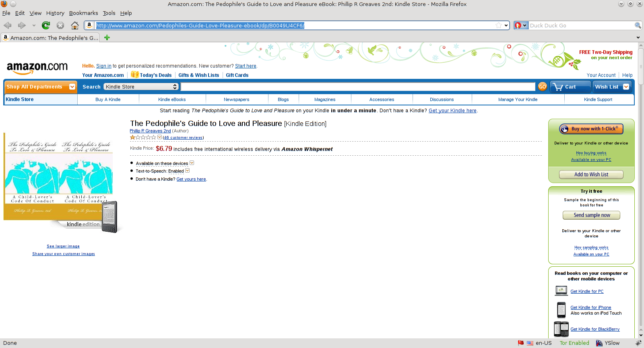Click the search bar magnifier icon

point(638,25)
